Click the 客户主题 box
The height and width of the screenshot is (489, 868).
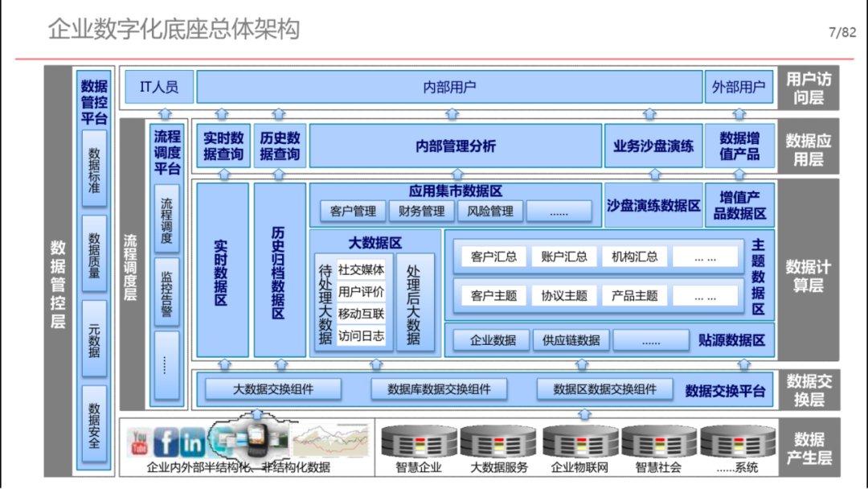tap(493, 296)
